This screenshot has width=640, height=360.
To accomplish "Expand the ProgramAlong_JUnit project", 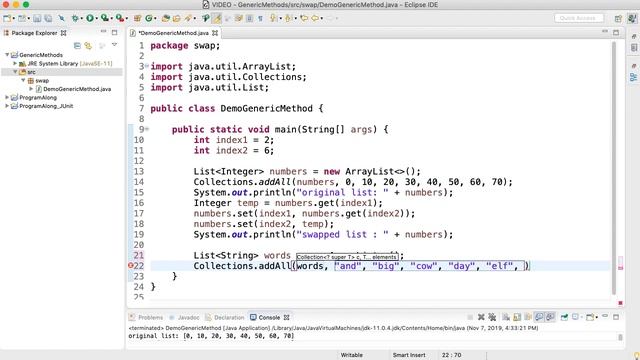I will pos(7,106).
